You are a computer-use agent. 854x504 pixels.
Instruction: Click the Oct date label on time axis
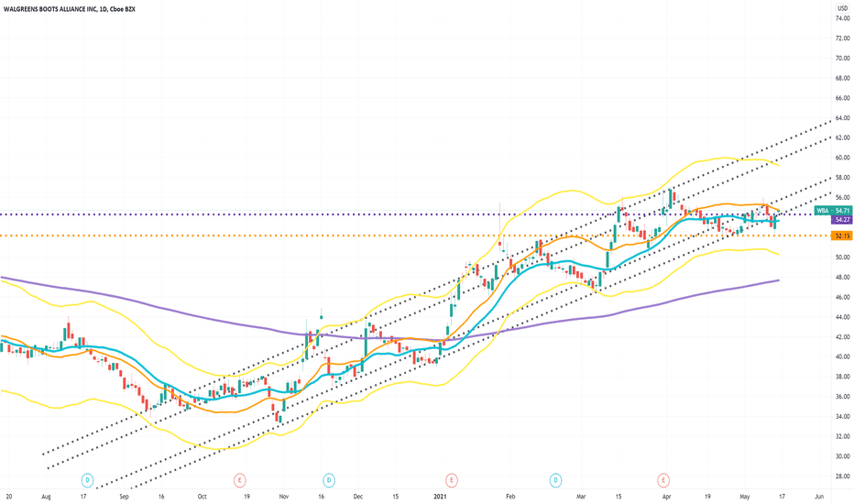[x=203, y=497]
